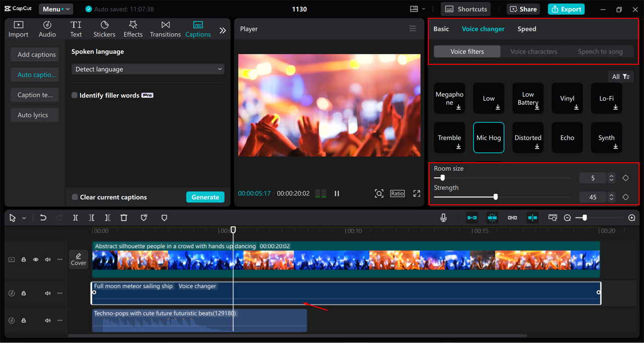Show the audio level meter in Player
The width and height of the screenshot is (644, 343).
(x=320, y=193)
